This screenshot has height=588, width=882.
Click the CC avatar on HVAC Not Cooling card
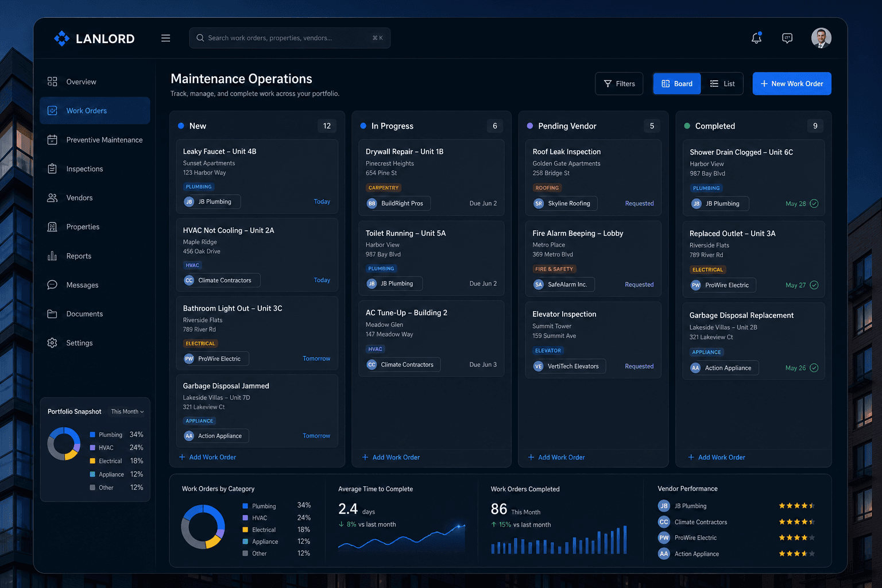189,280
